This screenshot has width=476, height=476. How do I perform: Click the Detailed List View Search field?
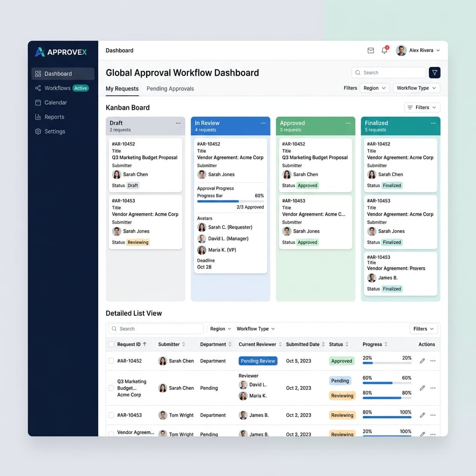[156, 329]
